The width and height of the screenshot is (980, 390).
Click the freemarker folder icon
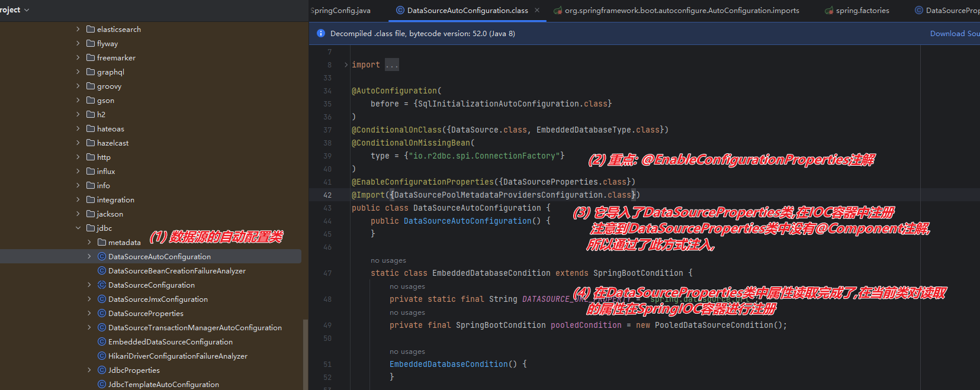91,57
